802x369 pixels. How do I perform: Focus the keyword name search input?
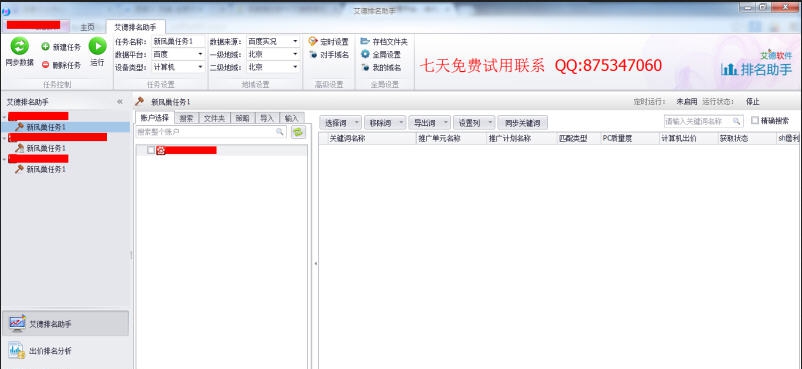(703, 121)
